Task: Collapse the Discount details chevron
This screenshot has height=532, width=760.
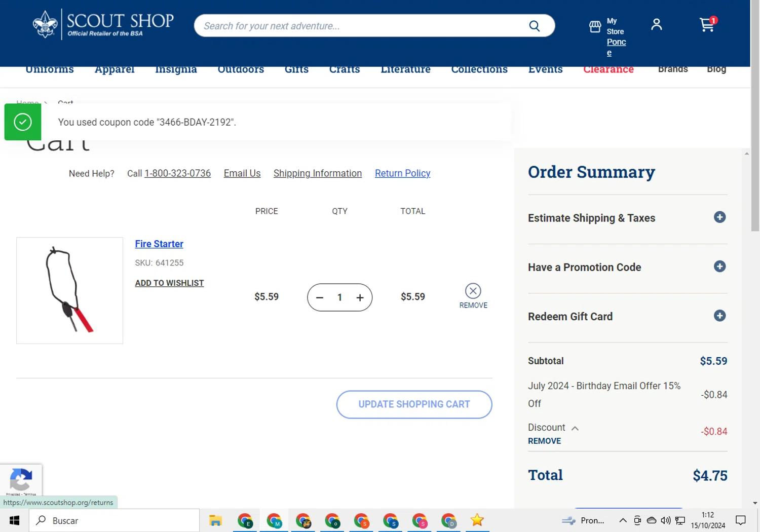Action: coord(575,428)
